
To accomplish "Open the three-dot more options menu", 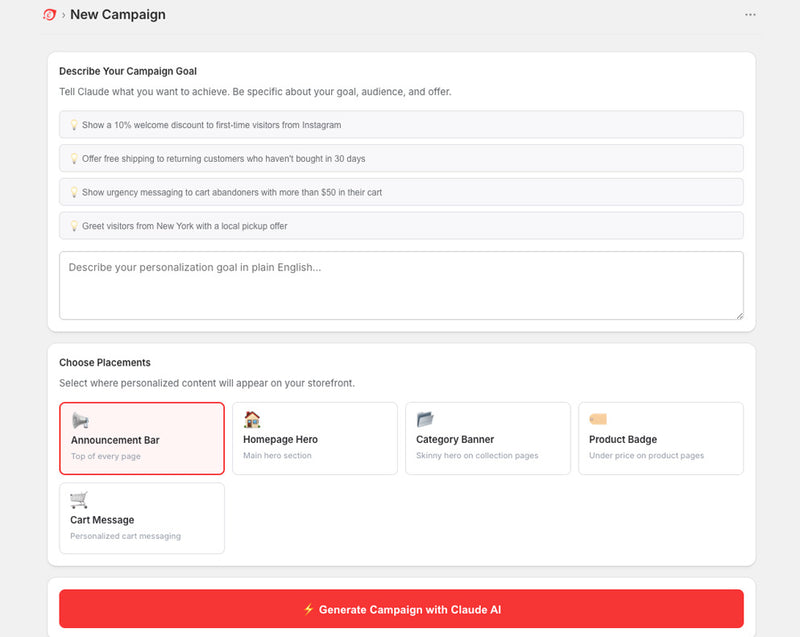I will [750, 15].
